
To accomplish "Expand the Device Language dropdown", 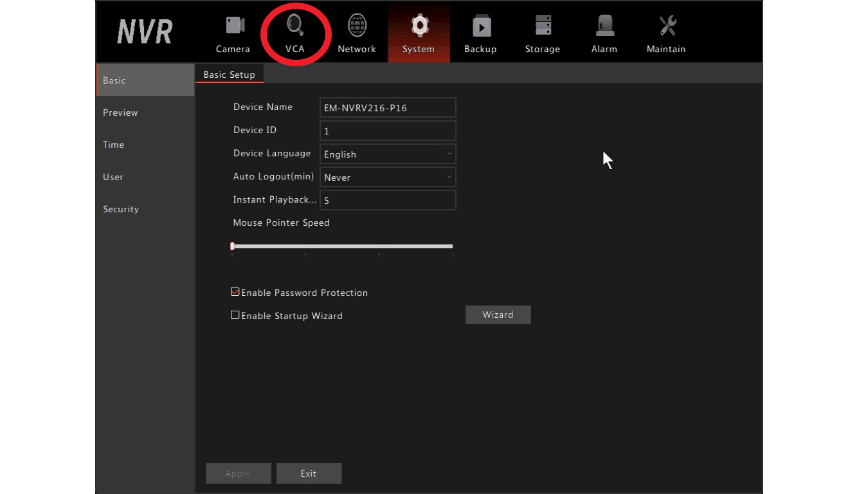I will click(388, 154).
